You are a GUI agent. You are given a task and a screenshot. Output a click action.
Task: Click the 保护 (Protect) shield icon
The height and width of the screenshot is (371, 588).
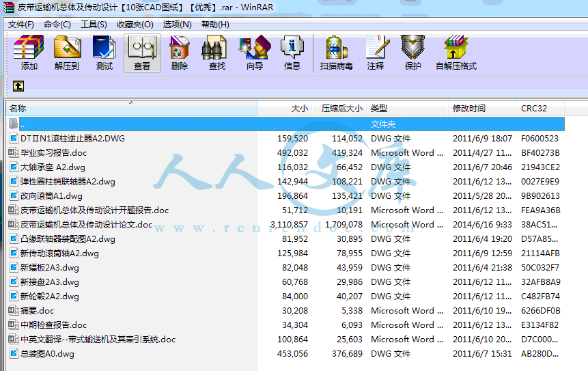[x=412, y=48]
